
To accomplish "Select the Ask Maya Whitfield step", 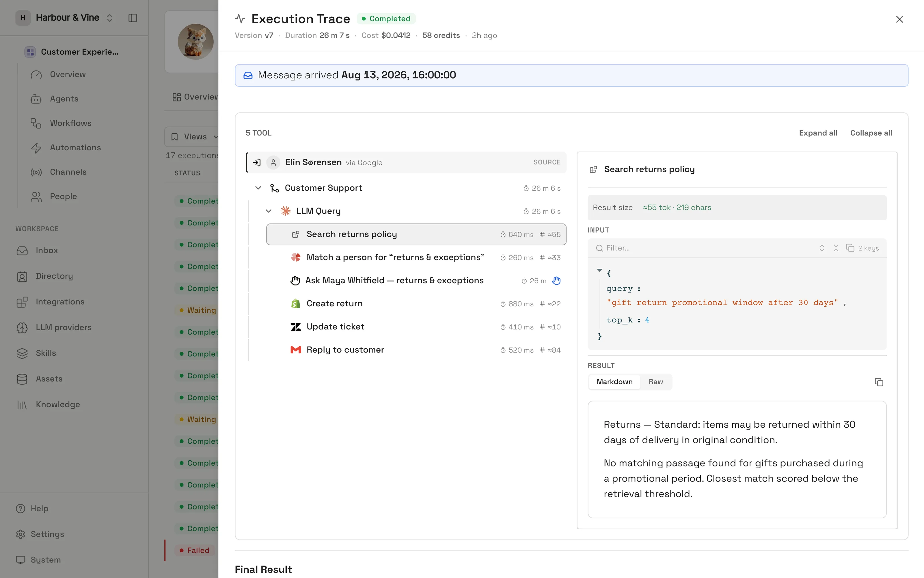I will coord(416,281).
